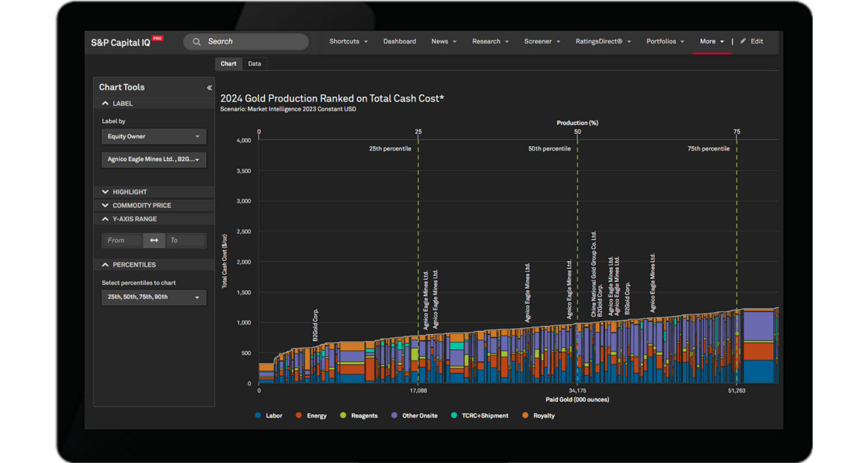Open the Screener menu
Viewport: 868px width, 463px height.
pyautogui.click(x=542, y=41)
